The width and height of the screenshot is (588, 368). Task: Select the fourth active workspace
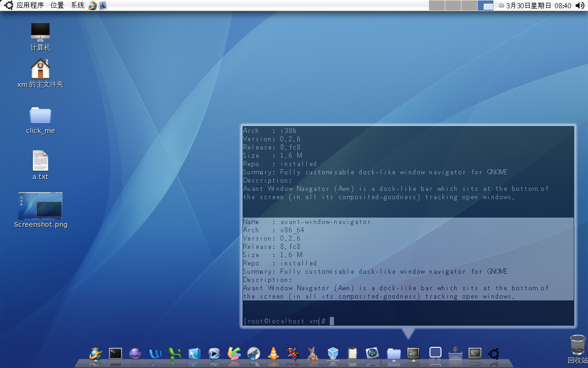coord(486,6)
